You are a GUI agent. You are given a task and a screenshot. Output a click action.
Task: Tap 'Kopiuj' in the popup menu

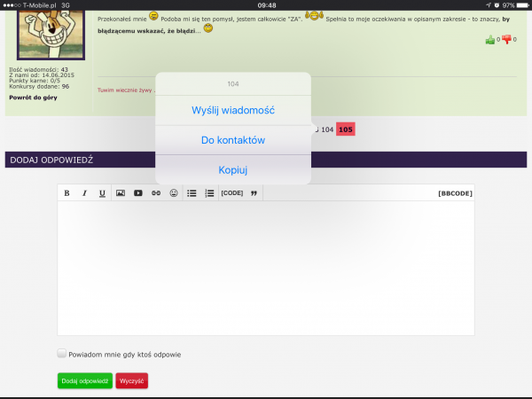click(x=233, y=169)
